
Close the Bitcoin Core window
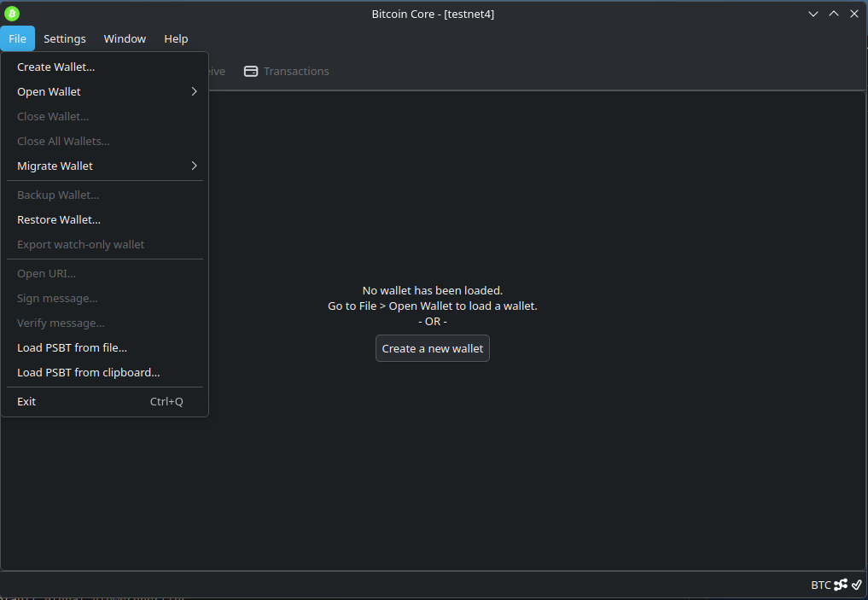tap(854, 14)
